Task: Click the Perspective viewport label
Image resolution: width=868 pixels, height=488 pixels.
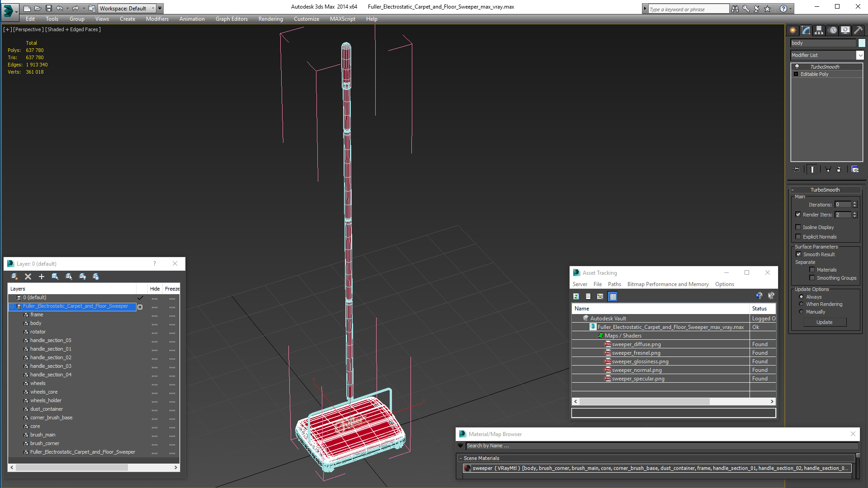Action: pyautogui.click(x=28, y=29)
